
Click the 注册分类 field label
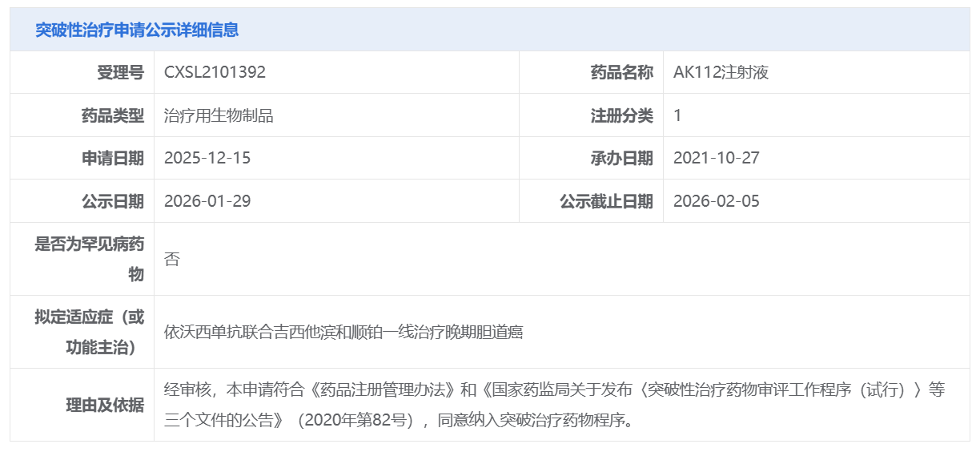click(621, 115)
